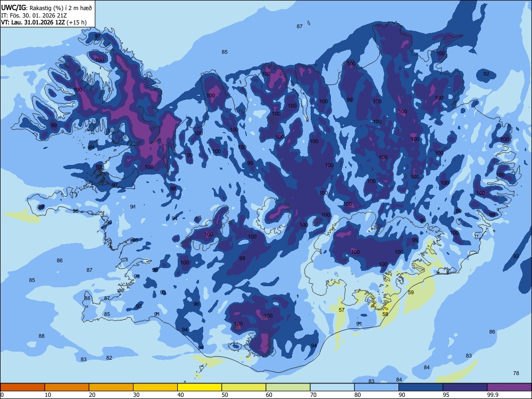This screenshot has width=532, height=399.
Task: Click the legend scale label 99.9
Action: (493, 395)
